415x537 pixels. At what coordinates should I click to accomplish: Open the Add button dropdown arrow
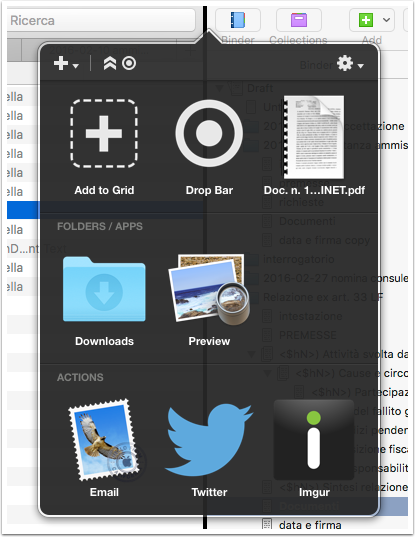point(386,20)
